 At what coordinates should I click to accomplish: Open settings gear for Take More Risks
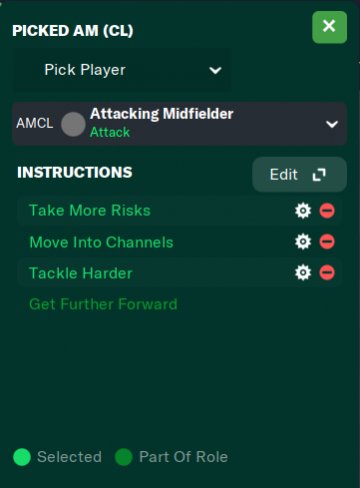point(303,211)
